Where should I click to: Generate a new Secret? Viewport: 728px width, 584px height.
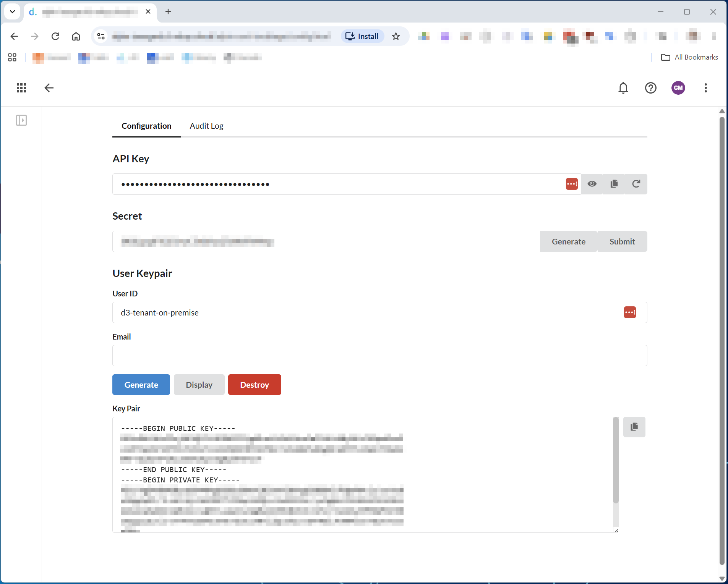tap(569, 241)
